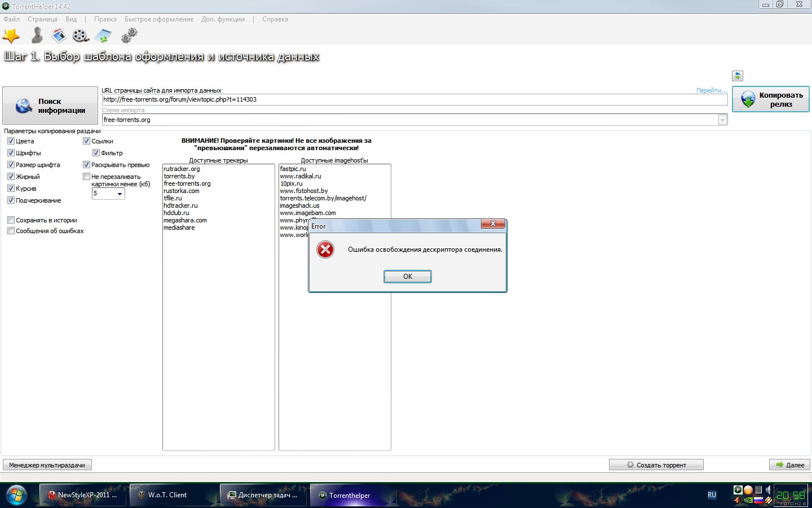812x508 pixels.
Task: Open Менеджер мультираздачи
Action: pyautogui.click(x=47, y=465)
